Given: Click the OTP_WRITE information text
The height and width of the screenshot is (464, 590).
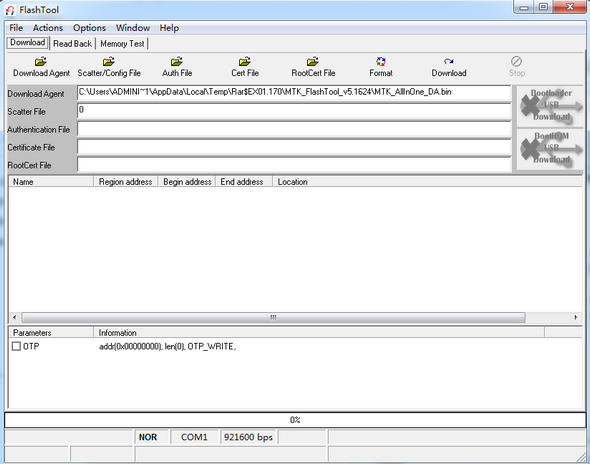Looking at the screenshot, I should 167,347.
